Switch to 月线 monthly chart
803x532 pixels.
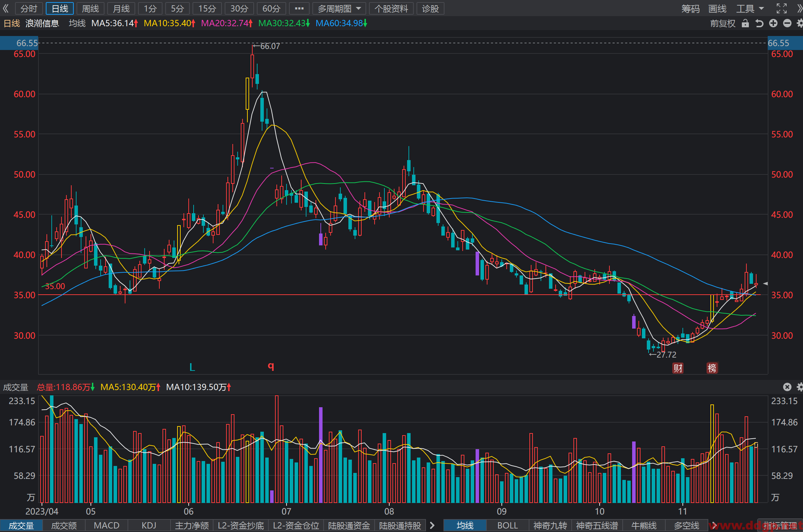(x=121, y=8)
